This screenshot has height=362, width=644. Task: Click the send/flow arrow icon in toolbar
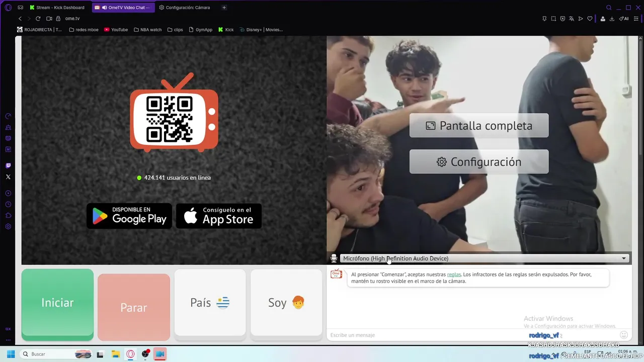point(581,19)
